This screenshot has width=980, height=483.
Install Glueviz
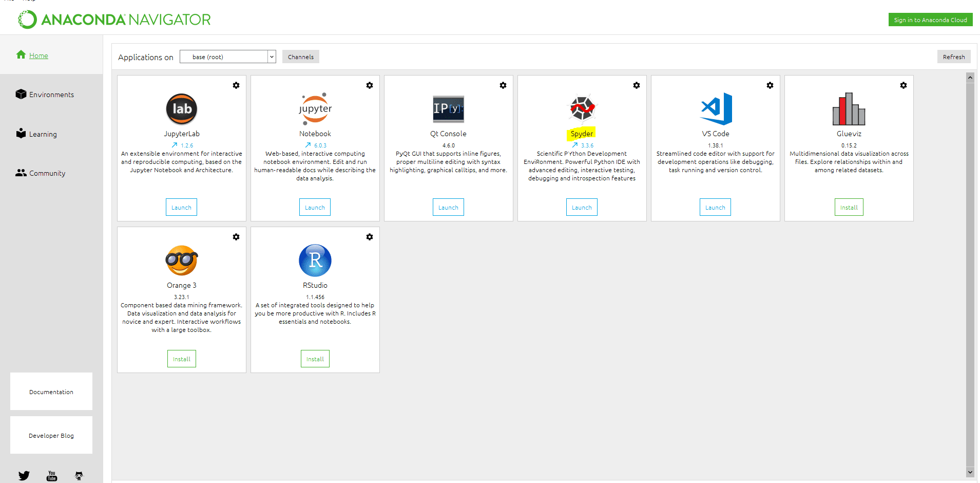[849, 207]
